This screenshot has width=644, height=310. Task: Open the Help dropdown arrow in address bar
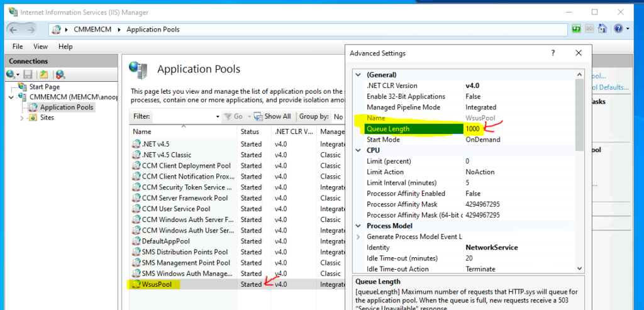point(627,29)
